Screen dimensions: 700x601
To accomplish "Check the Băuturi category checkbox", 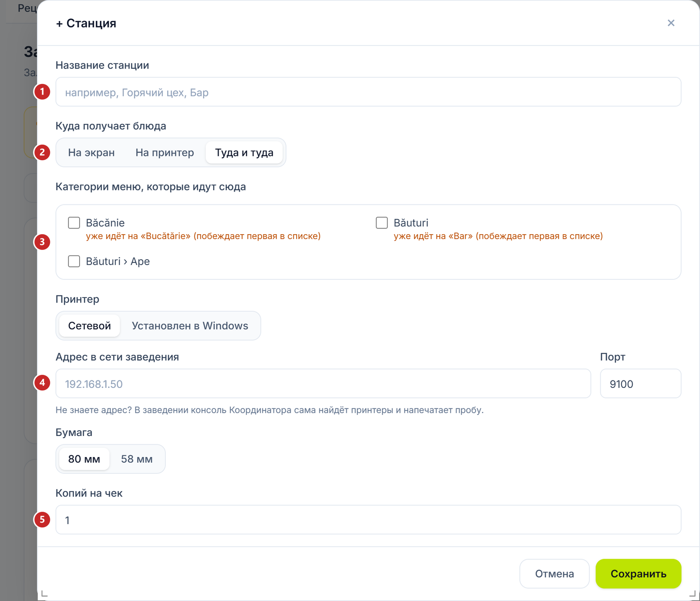I will (382, 223).
